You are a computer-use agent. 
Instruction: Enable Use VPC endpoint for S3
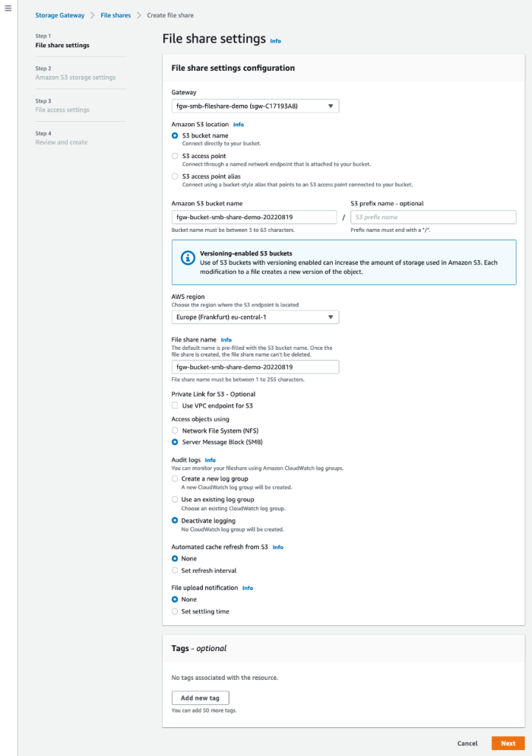pos(175,405)
